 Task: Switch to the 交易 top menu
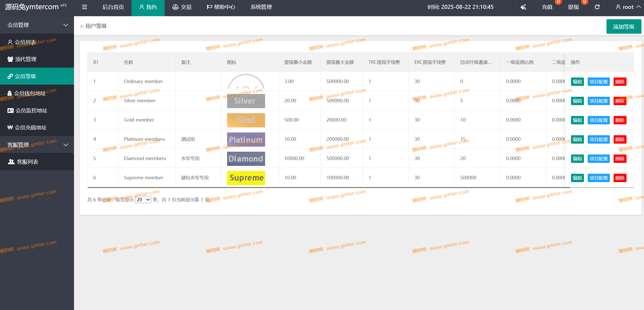(x=182, y=7)
